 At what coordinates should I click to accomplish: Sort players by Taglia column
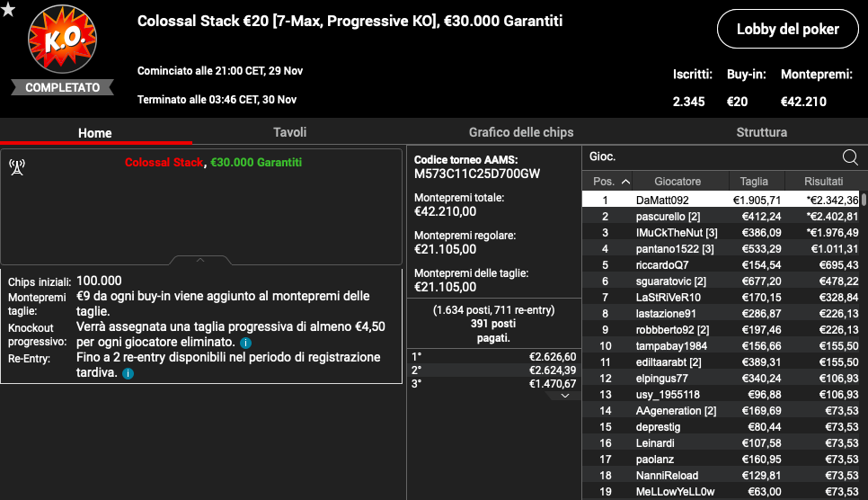(x=754, y=182)
